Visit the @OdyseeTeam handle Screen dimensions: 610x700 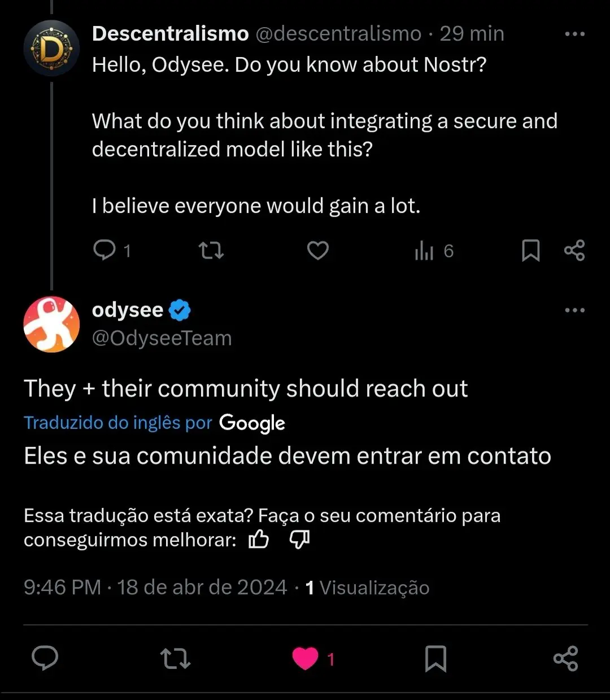pos(162,338)
